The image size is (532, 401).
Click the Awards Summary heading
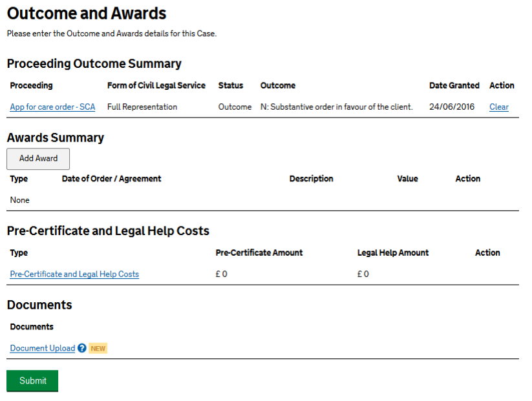click(x=56, y=138)
